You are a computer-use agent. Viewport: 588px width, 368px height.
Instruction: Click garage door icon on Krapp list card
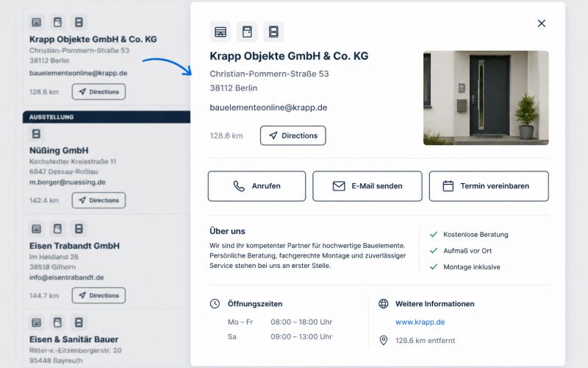coord(36,22)
